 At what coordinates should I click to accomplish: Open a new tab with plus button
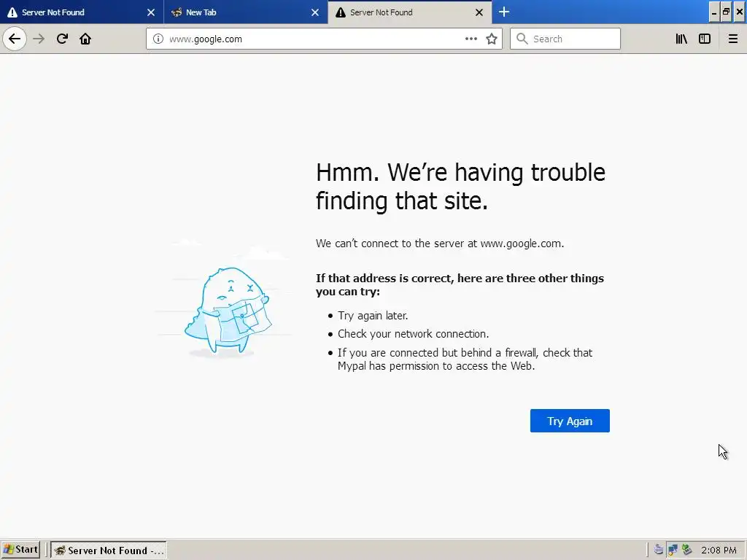click(504, 12)
